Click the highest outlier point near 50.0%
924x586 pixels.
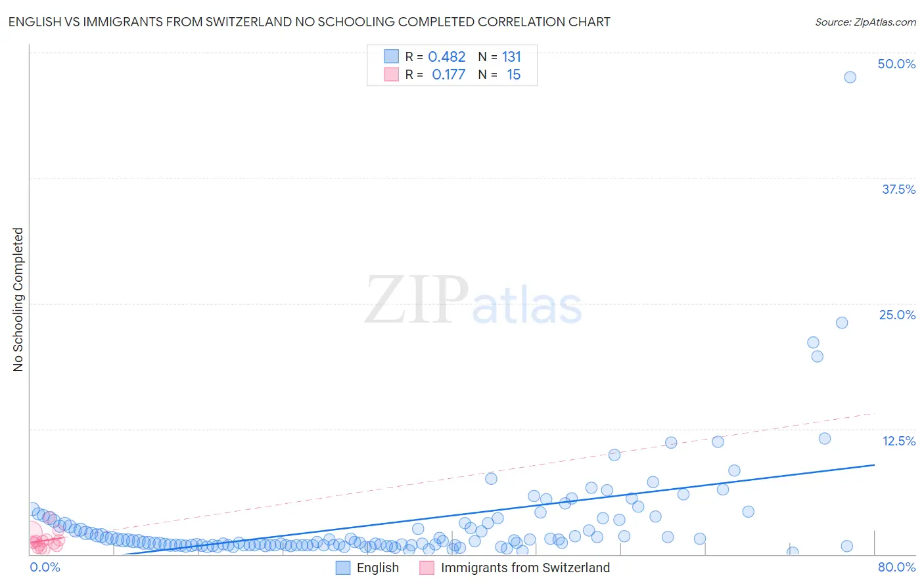[x=850, y=77]
